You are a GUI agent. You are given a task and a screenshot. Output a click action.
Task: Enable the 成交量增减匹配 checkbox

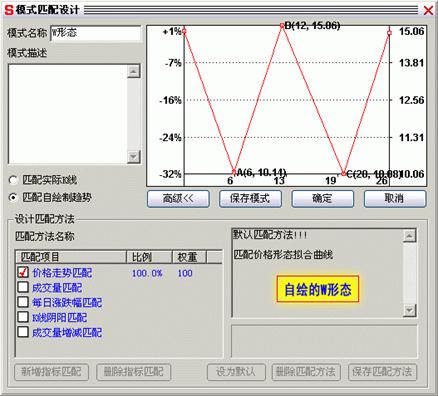click(x=23, y=332)
